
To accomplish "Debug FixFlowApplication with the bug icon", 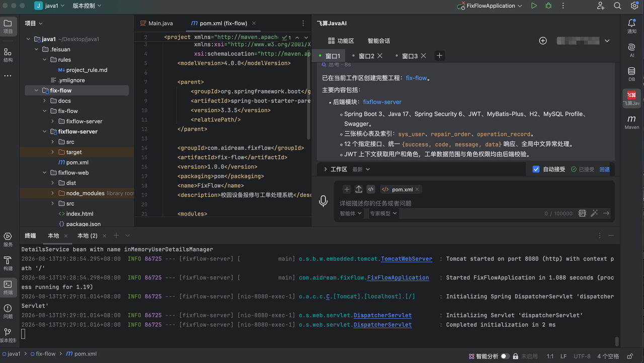I will (x=548, y=6).
